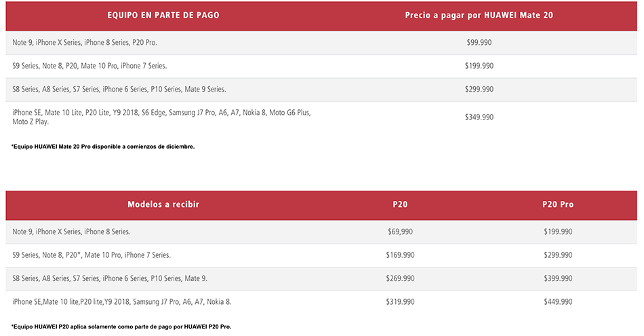Select the Precio a pagar por HUAWEI Mate 20 header
This screenshot has width=644, height=336.
(479, 15)
